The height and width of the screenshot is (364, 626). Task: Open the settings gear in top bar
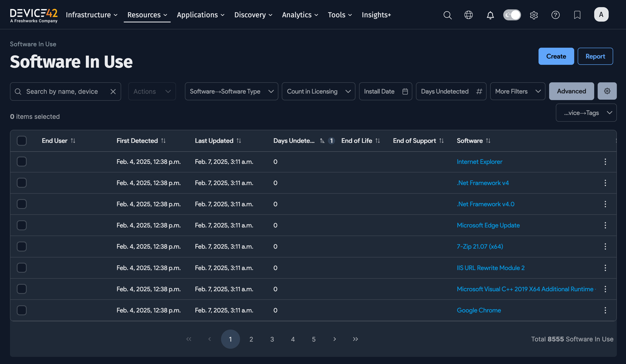[534, 15]
